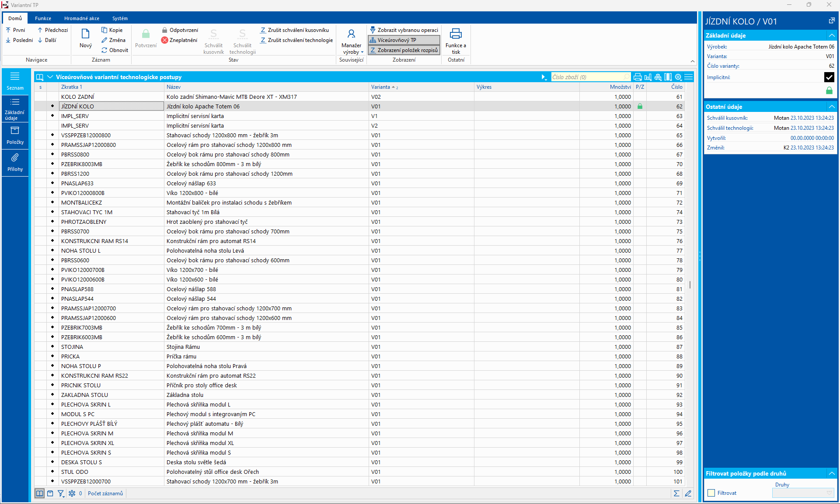Collapse the Základní údaje section
The image size is (840, 504).
pos(831,35)
